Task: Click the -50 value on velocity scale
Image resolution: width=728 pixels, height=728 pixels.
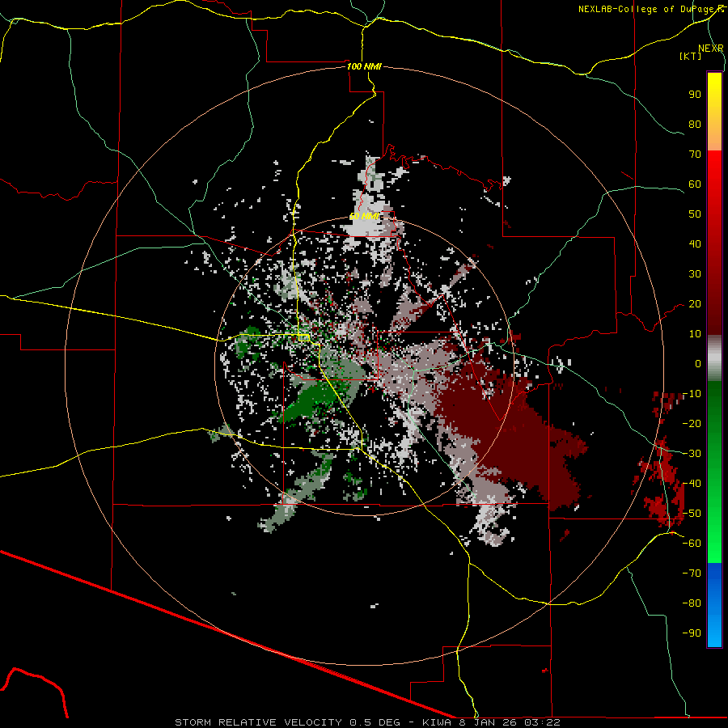Action: tap(692, 514)
